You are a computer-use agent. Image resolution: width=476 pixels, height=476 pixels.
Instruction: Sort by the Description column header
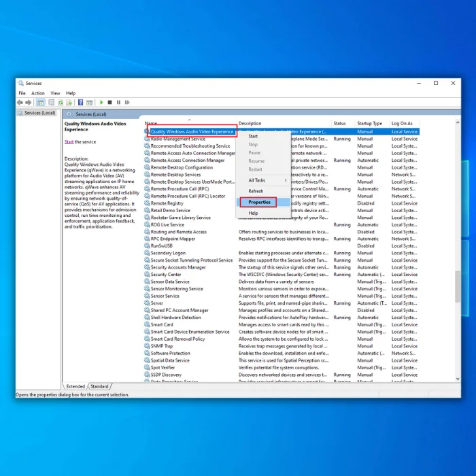284,123
